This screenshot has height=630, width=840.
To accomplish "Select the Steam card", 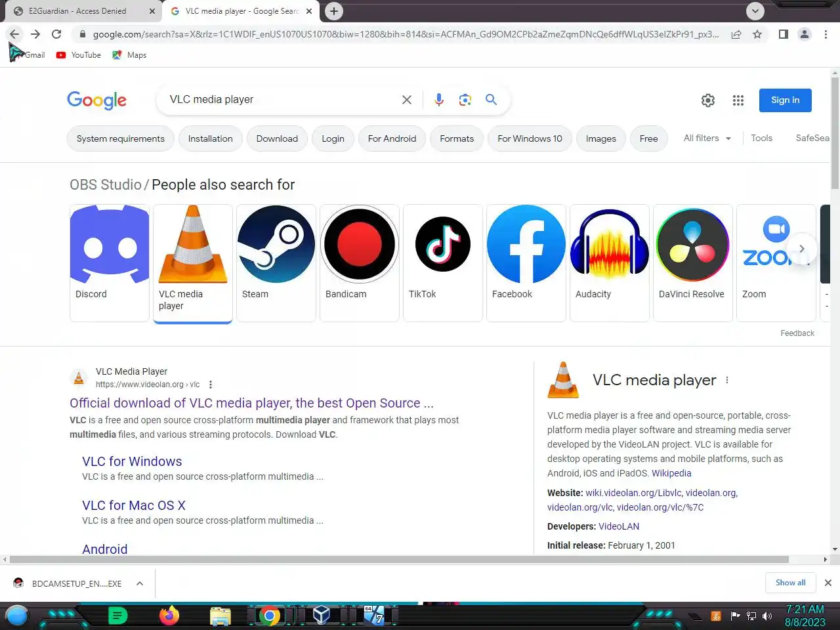I will coord(276,262).
